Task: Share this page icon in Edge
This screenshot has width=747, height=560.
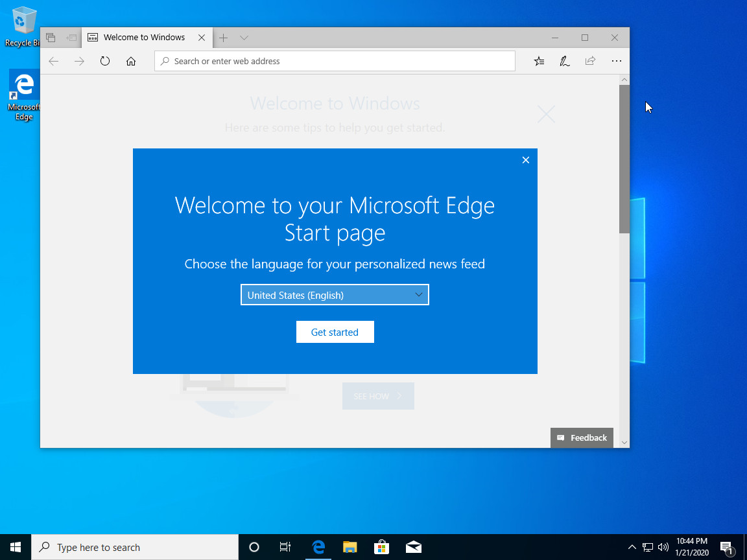Action: (590, 61)
